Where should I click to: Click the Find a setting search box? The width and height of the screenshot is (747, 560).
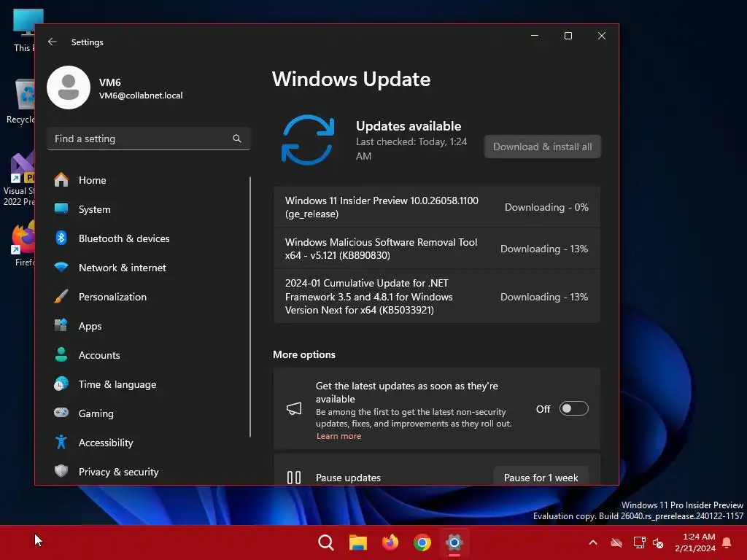(149, 139)
